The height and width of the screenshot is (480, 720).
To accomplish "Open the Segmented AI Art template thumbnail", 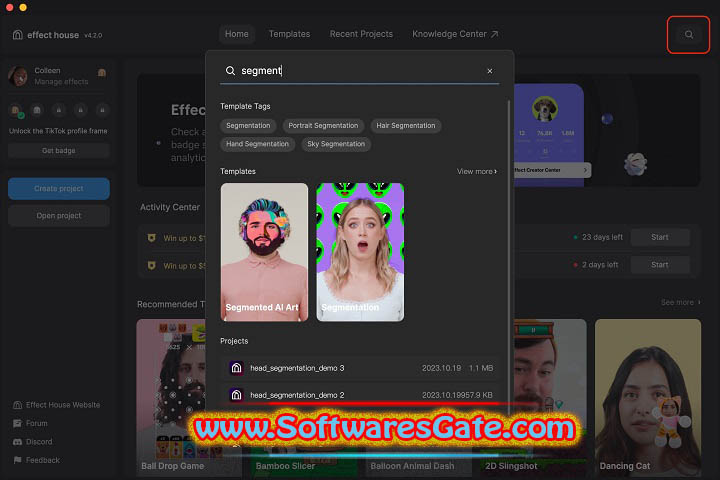I will (x=264, y=252).
